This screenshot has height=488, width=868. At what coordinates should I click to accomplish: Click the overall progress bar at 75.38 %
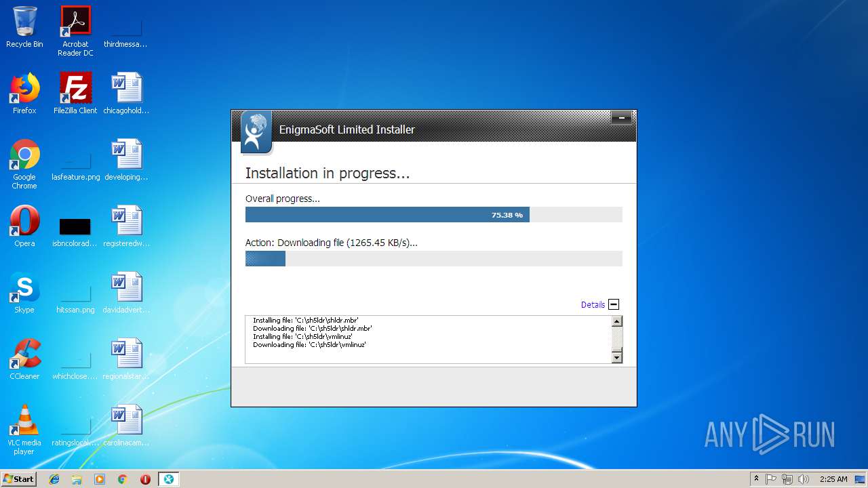click(x=434, y=215)
